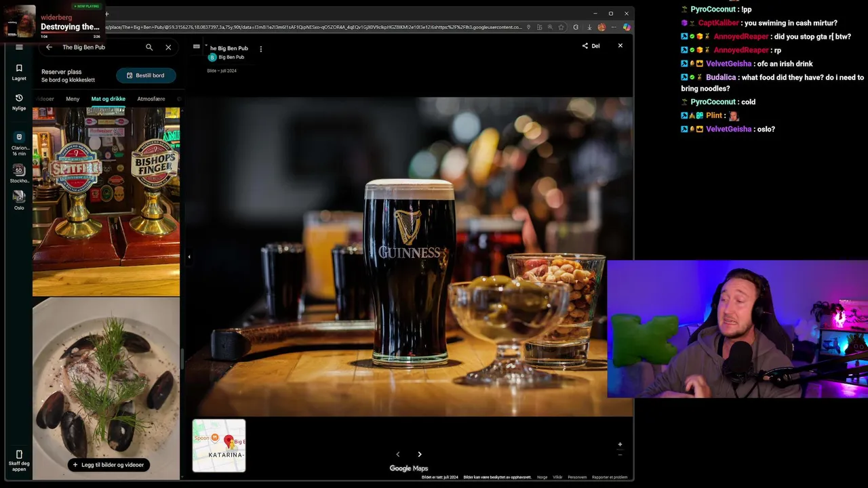Viewport: 868px width, 488px height.
Task: Switch to the Videoer tab
Action: [43, 99]
